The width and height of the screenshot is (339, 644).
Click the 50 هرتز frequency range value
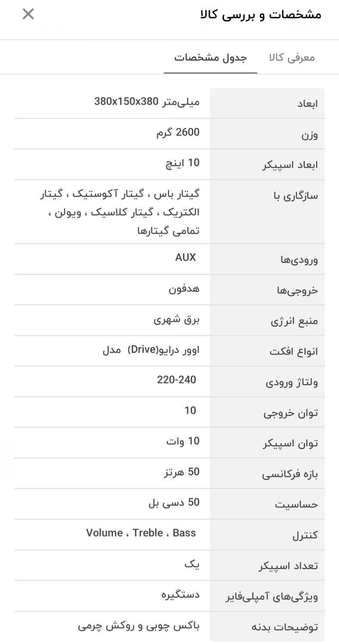(x=181, y=472)
